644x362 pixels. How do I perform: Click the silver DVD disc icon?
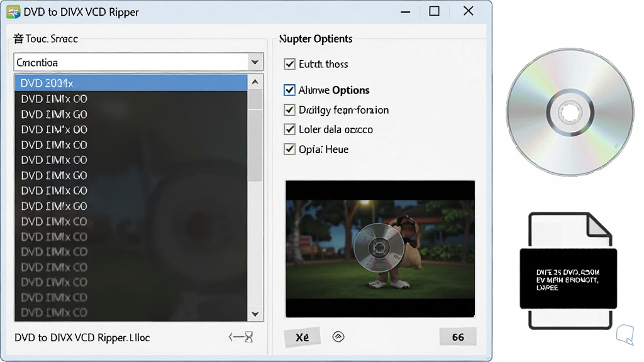pos(570,112)
